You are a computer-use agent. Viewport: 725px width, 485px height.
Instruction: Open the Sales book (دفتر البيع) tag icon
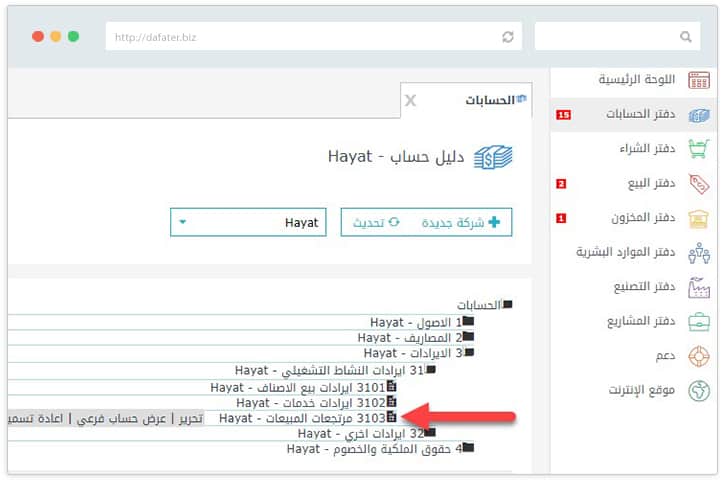tap(698, 184)
